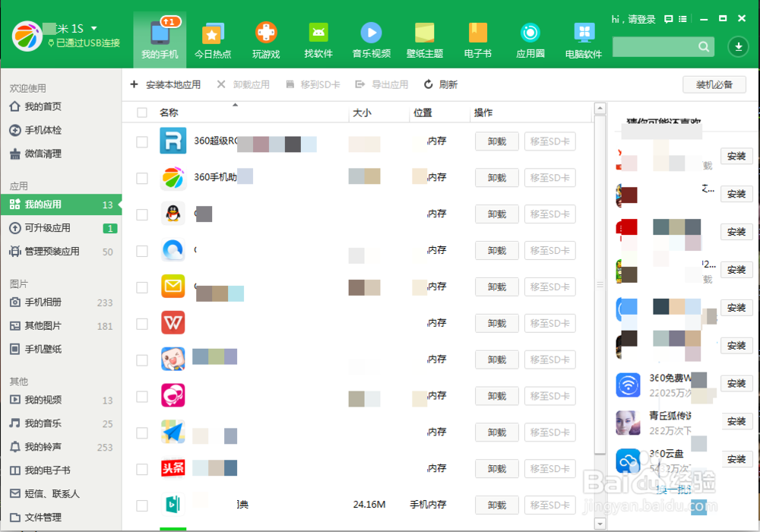The width and height of the screenshot is (760, 532).
Task: Check the 360手机助 app checkbox
Action: (142, 178)
